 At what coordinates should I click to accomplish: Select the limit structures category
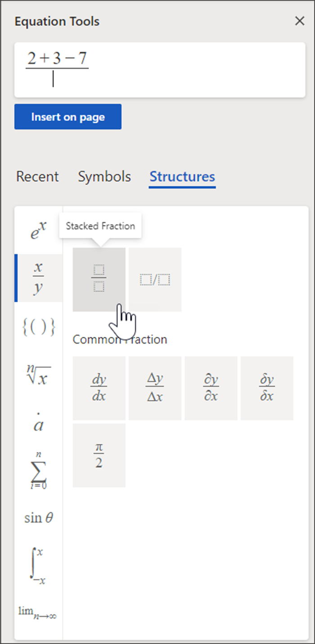(x=38, y=612)
